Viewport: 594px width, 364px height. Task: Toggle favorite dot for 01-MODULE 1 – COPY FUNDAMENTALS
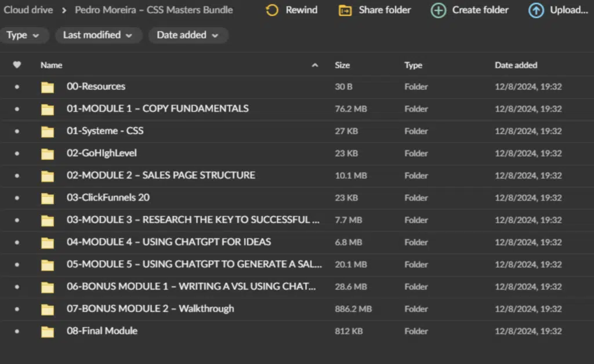[x=17, y=109]
